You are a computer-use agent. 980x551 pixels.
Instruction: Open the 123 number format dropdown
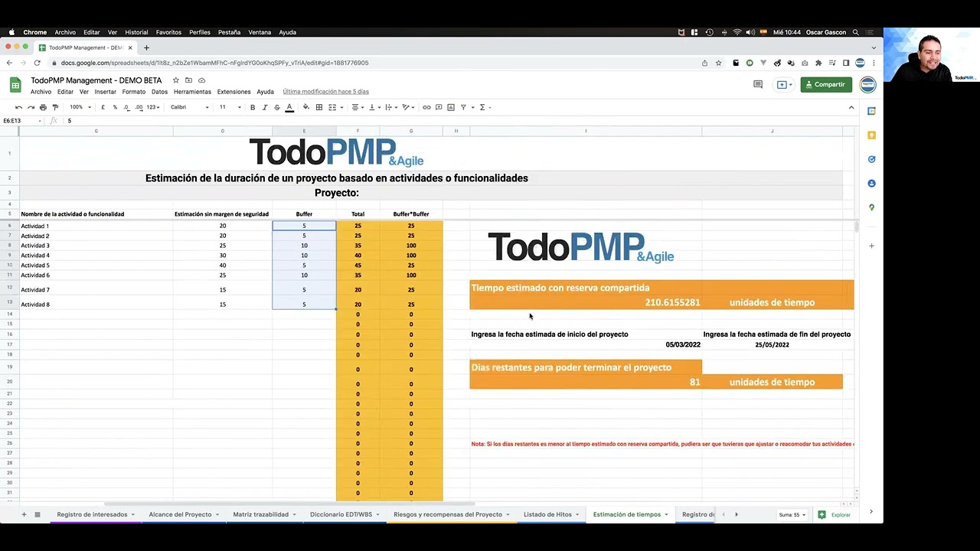pyautogui.click(x=153, y=107)
